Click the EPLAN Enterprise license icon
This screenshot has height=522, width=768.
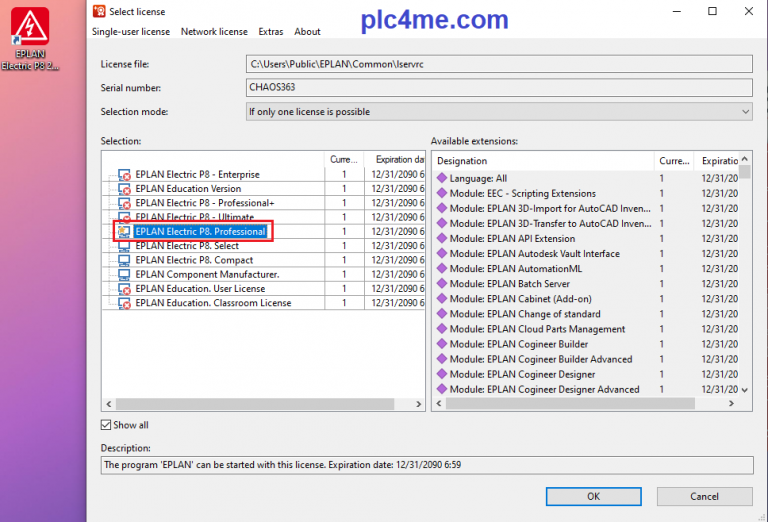click(125, 174)
